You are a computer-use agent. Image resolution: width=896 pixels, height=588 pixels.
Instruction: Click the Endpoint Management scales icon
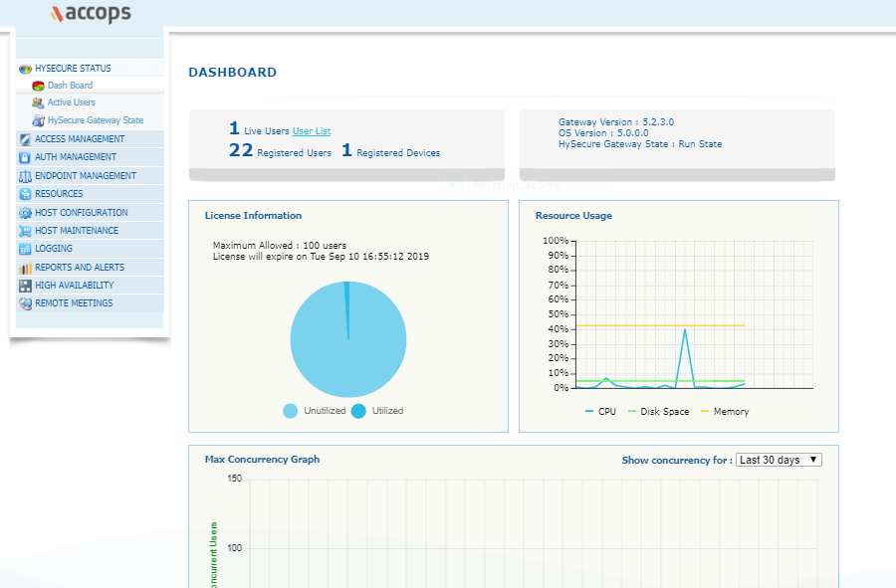25,176
